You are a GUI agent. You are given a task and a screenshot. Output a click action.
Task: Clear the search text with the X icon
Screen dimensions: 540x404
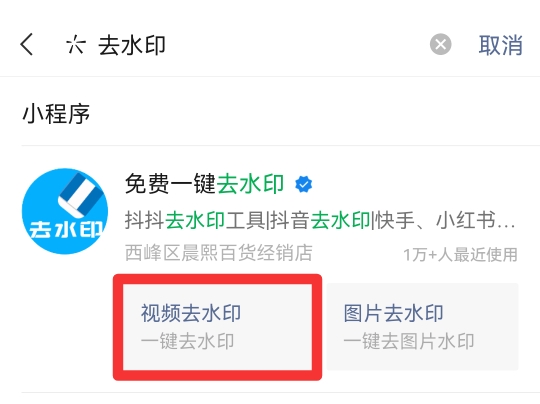pos(440,44)
